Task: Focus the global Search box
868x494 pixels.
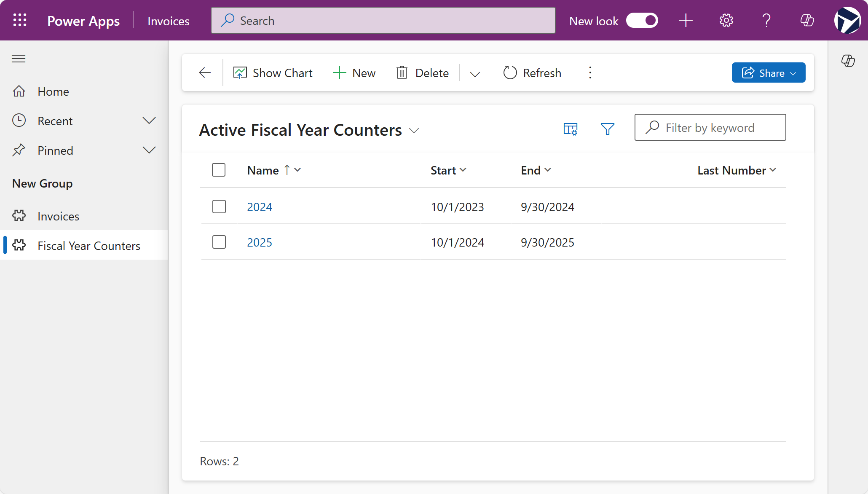Action: (x=383, y=20)
